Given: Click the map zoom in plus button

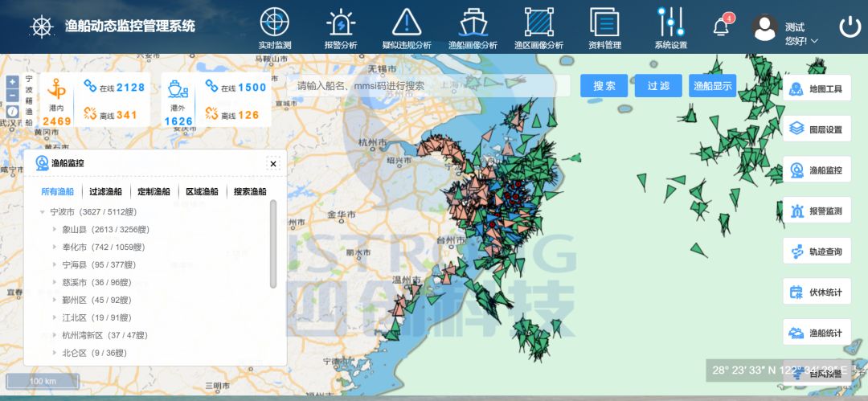Looking at the screenshot, I should pos(12,82).
